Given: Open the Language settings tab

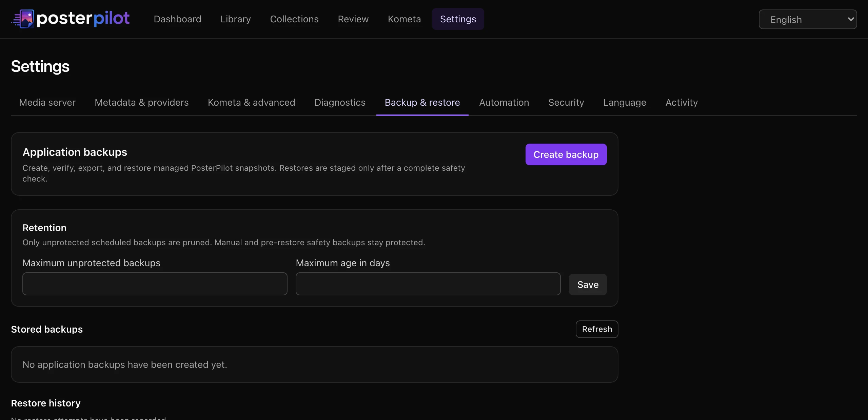Looking at the screenshot, I should [625, 102].
